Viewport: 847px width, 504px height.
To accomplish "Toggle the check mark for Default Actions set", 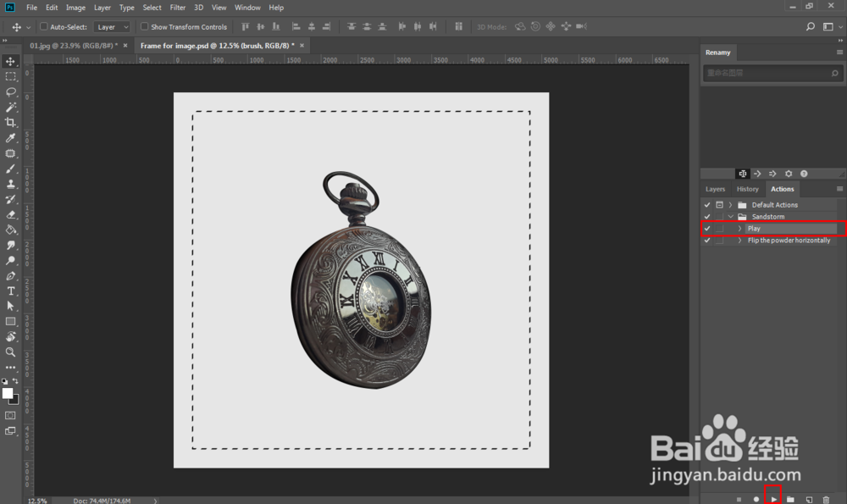I will (707, 205).
